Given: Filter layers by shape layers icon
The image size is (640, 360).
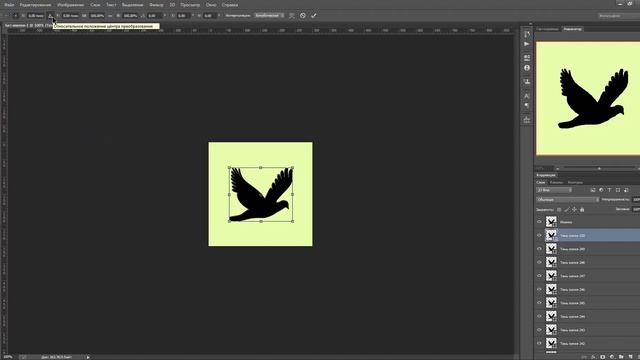Looking at the screenshot, I should pos(618,190).
